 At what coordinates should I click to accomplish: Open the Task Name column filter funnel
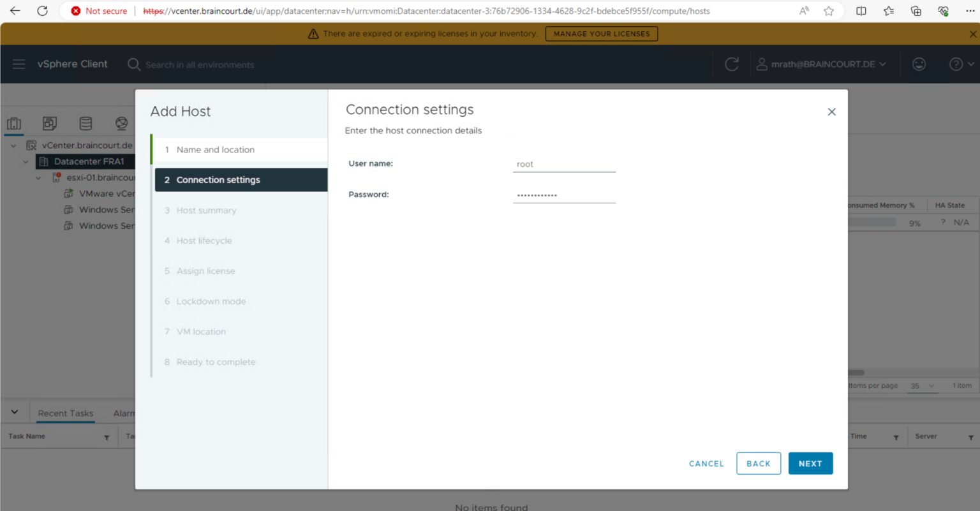click(106, 436)
